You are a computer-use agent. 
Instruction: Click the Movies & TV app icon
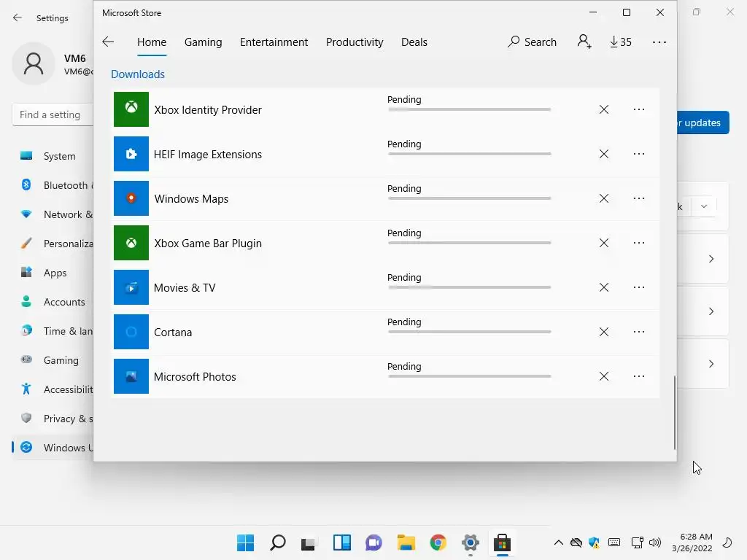(131, 287)
